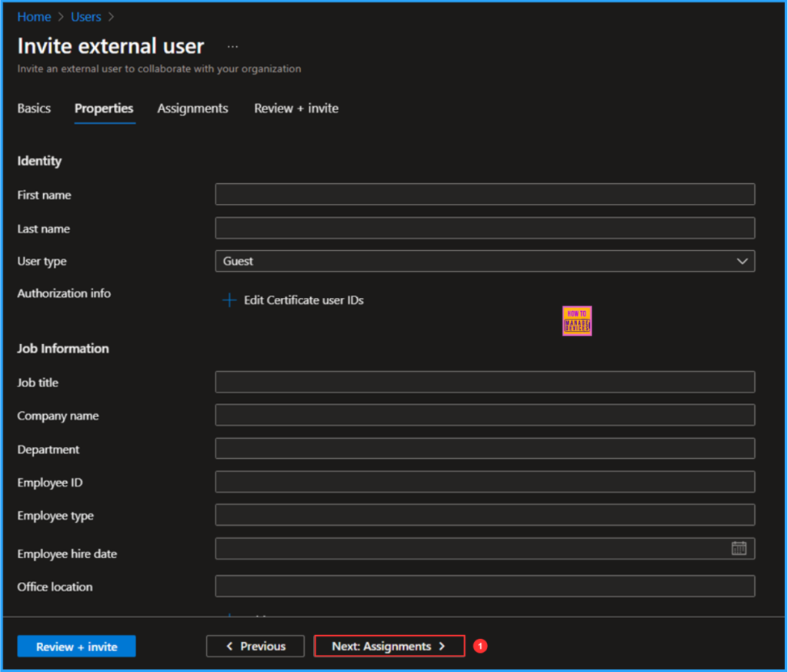Open the ellipsis menu next to page title
Viewport: 788px width, 672px height.
click(x=232, y=46)
